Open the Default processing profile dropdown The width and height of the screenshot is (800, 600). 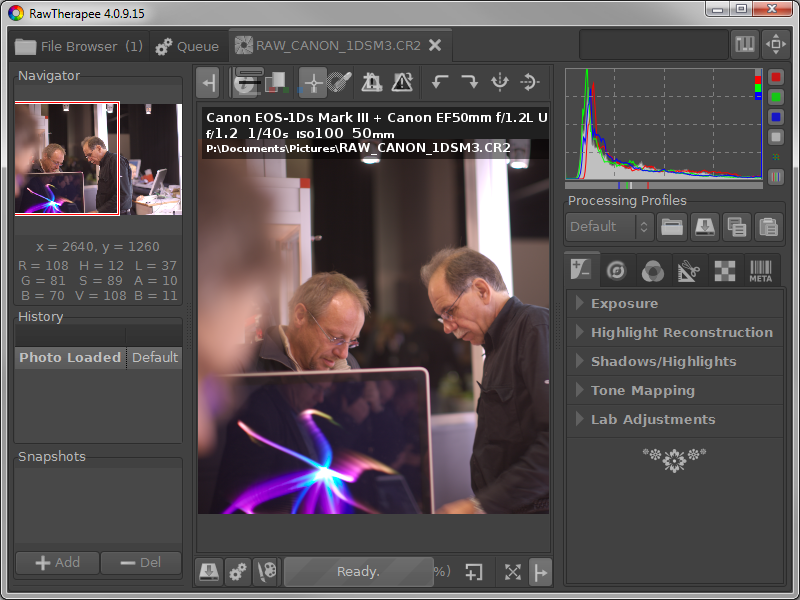pyautogui.click(x=609, y=227)
